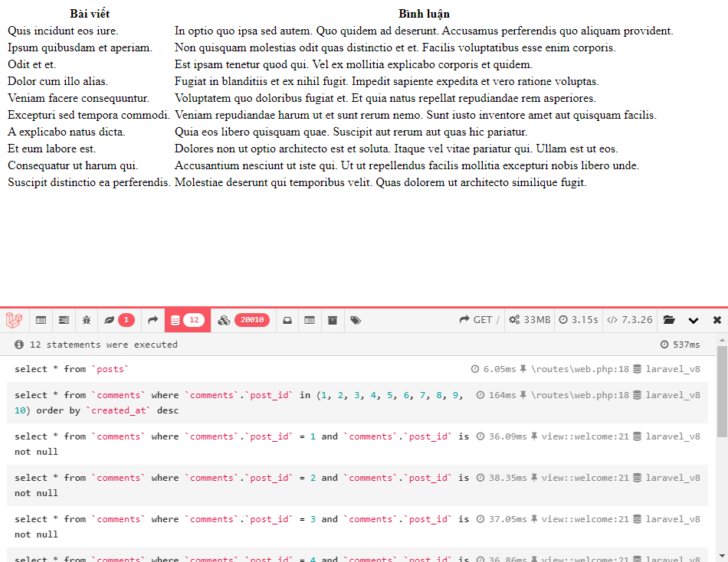Click the pin icon beside the 37.05ms duration
The height and width of the screenshot is (562, 728).
point(534,519)
